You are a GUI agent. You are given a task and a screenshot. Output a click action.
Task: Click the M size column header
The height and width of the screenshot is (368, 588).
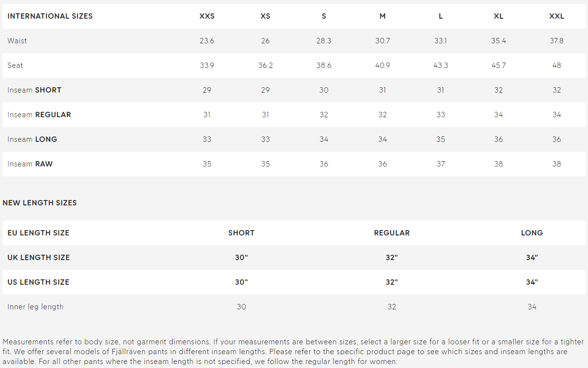(x=382, y=16)
